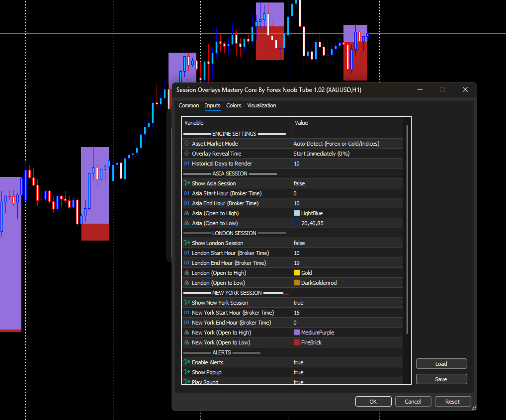Open Overlay Reveal Time Start Immediately dropdown
The height and width of the screenshot is (420, 506).
click(347, 154)
